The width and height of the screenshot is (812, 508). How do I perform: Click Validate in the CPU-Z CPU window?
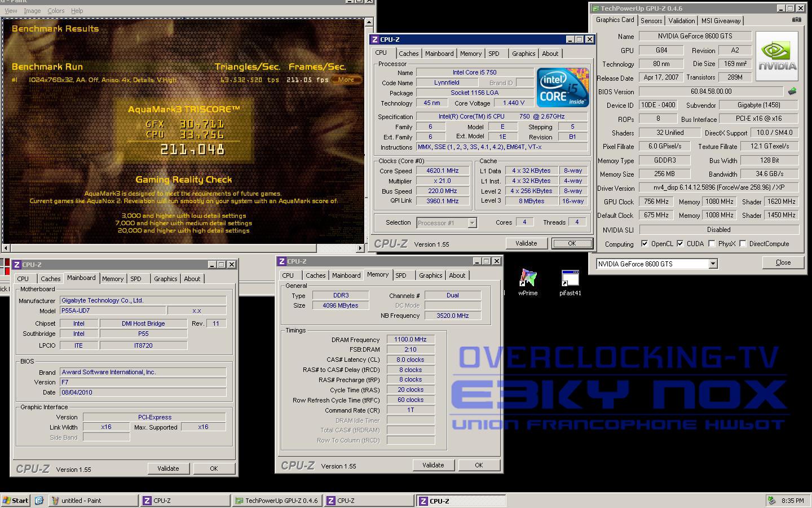[x=526, y=243]
